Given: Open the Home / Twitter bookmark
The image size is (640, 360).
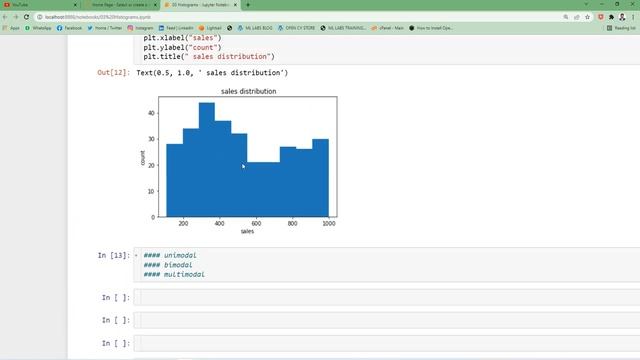Looking at the screenshot, I should point(104,28).
